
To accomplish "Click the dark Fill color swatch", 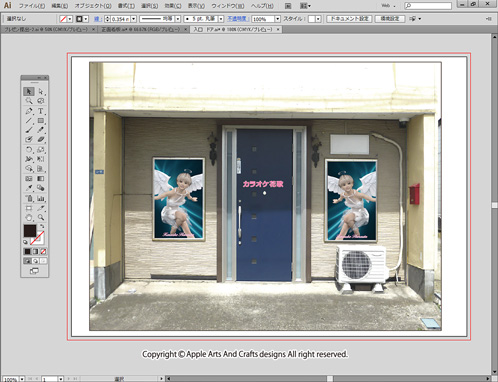I will tap(30, 231).
